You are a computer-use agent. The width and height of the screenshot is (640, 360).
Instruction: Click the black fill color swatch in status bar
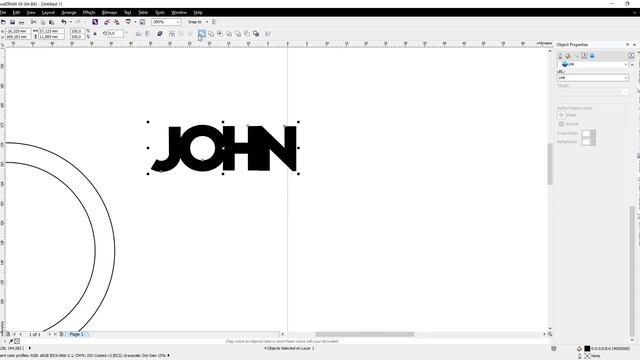(x=587, y=349)
